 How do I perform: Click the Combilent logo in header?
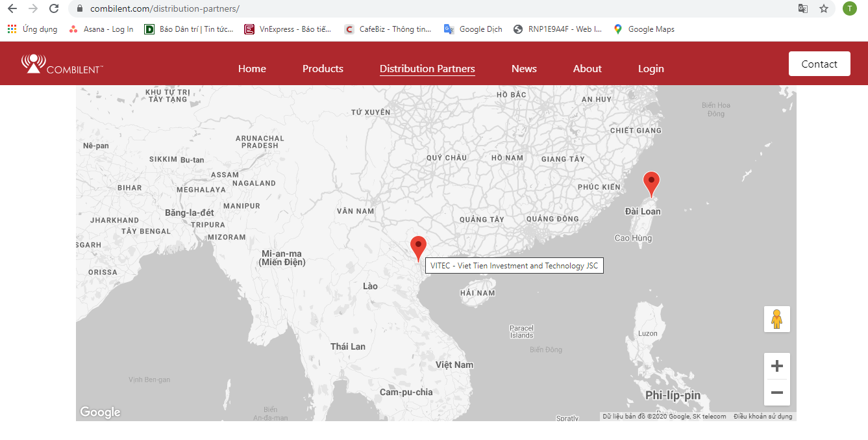pyautogui.click(x=62, y=64)
